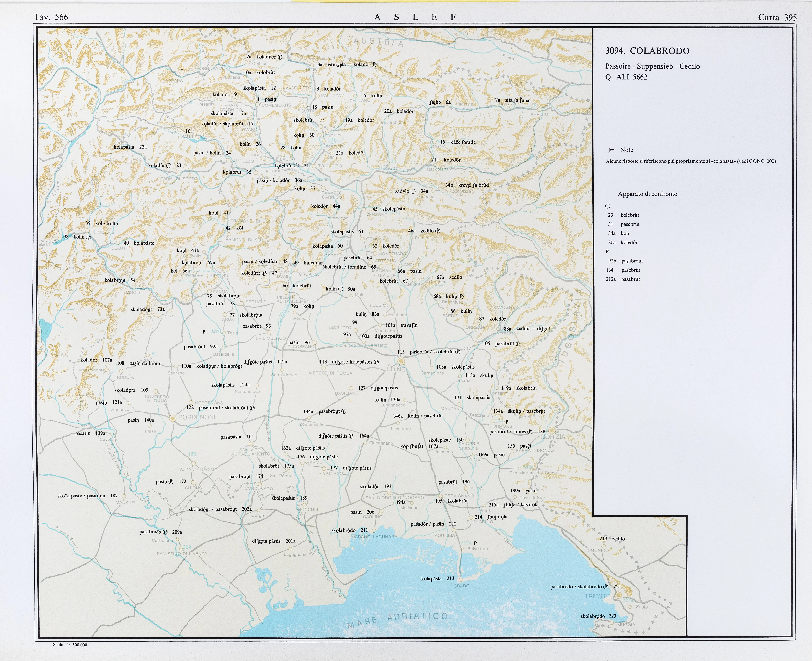Click the open circle symbol under Apparato di confronto
The height and width of the screenshot is (661, 812).
click(608, 206)
